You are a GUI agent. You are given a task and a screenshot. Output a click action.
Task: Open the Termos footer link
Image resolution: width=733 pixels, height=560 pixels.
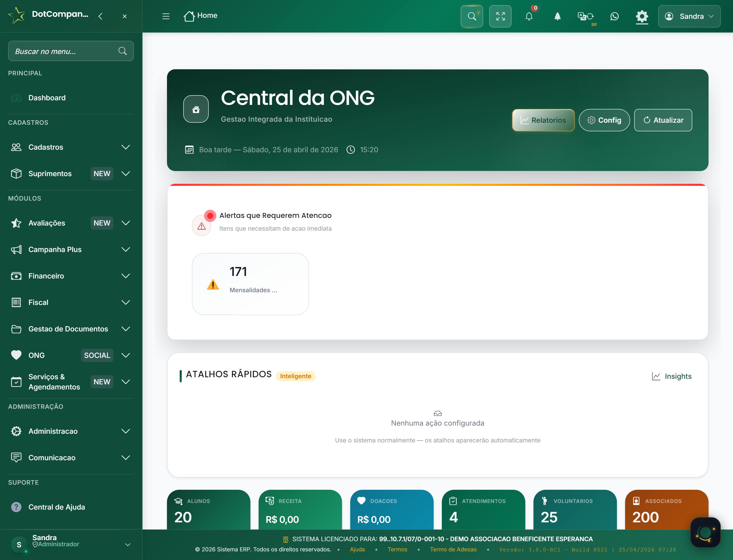click(397, 549)
